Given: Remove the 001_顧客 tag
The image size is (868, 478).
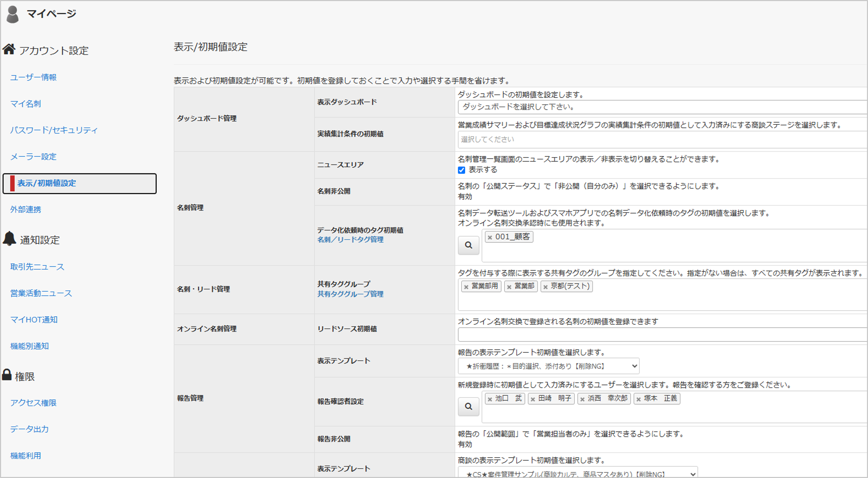Looking at the screenshot, I should pyautogui.click(x=490, y=237).
